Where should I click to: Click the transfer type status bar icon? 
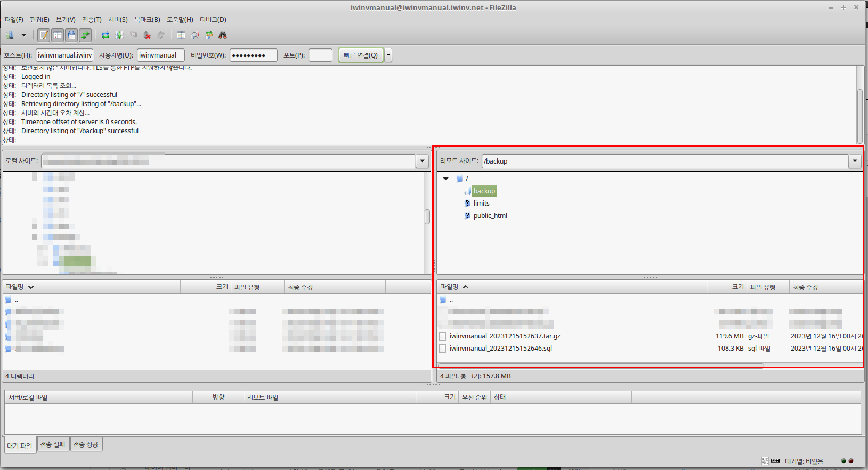pos(765,461)
